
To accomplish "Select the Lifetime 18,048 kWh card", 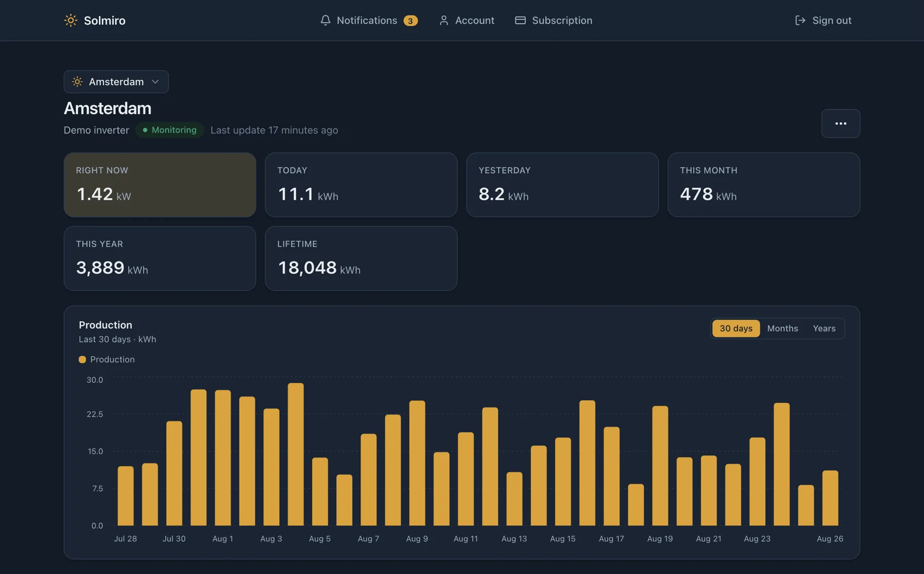I will click(x=361, y=258).
